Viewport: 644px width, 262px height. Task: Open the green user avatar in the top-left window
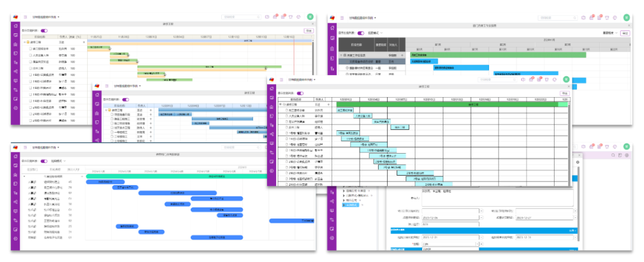click(x=310, y=17)
